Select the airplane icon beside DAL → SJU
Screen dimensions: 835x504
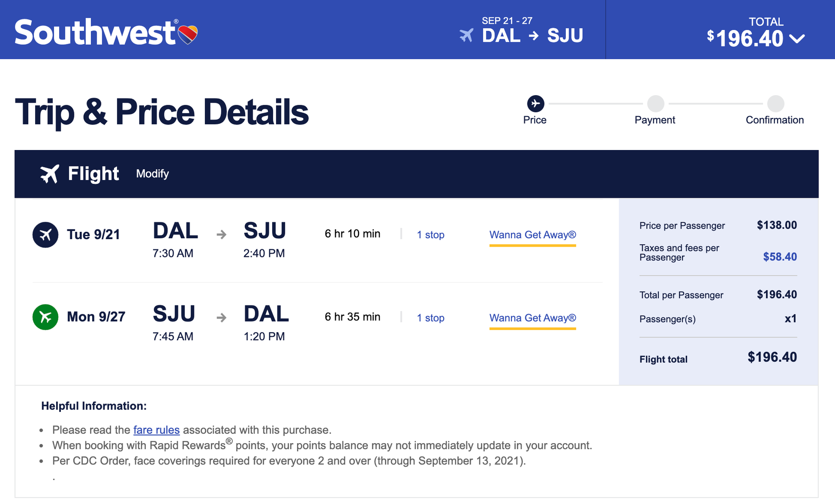point(467,36)
